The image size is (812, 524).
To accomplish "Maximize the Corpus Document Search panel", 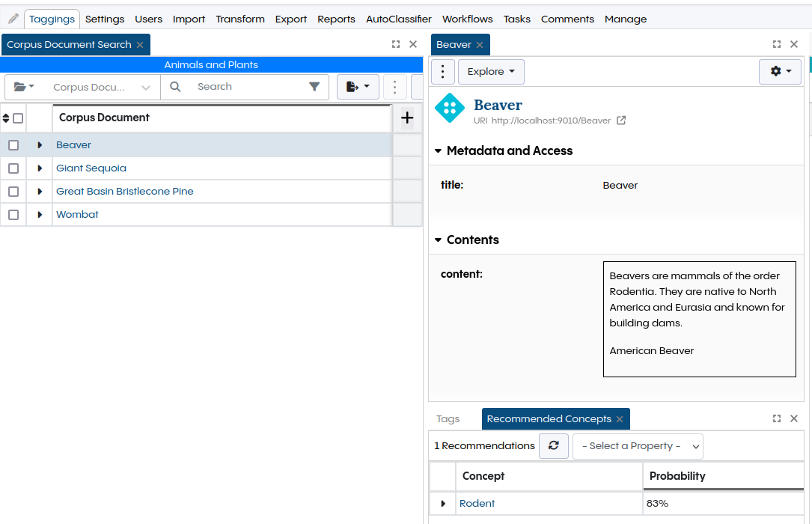I will click(x=396, y=44).
